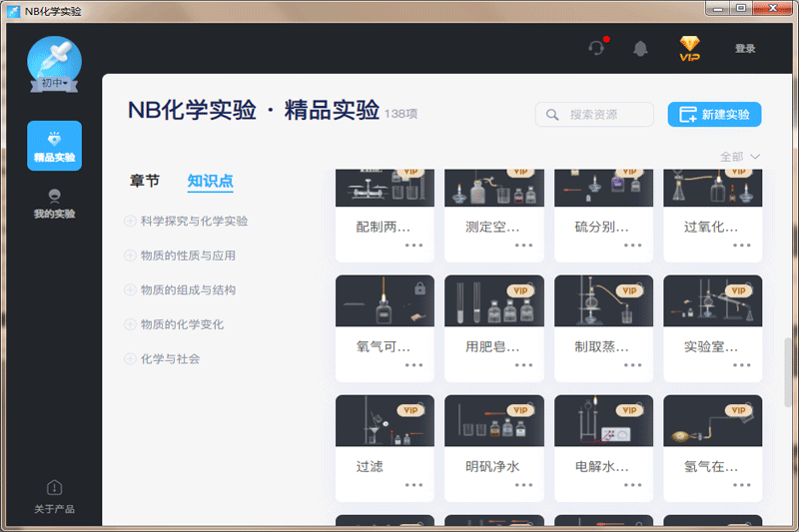The height and width of the screenshot is (532, 799).
Task: Open the 实验室… experiment thumbnail
Action: [x=713, y=300]
